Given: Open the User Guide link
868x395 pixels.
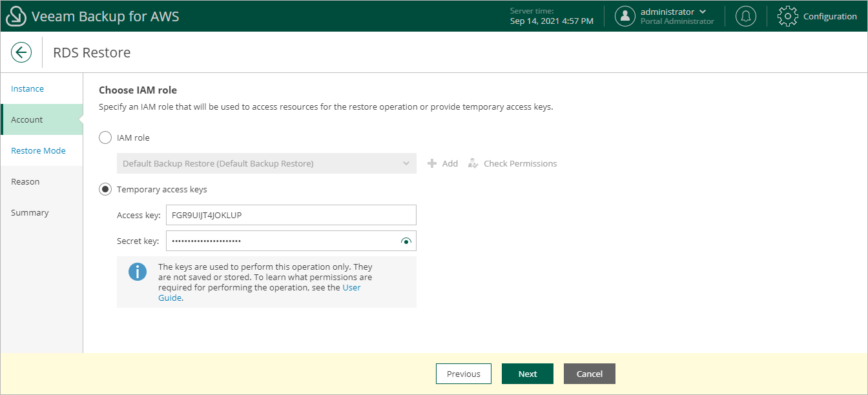Looking at the screenshot, I should [x=351, y=288].
